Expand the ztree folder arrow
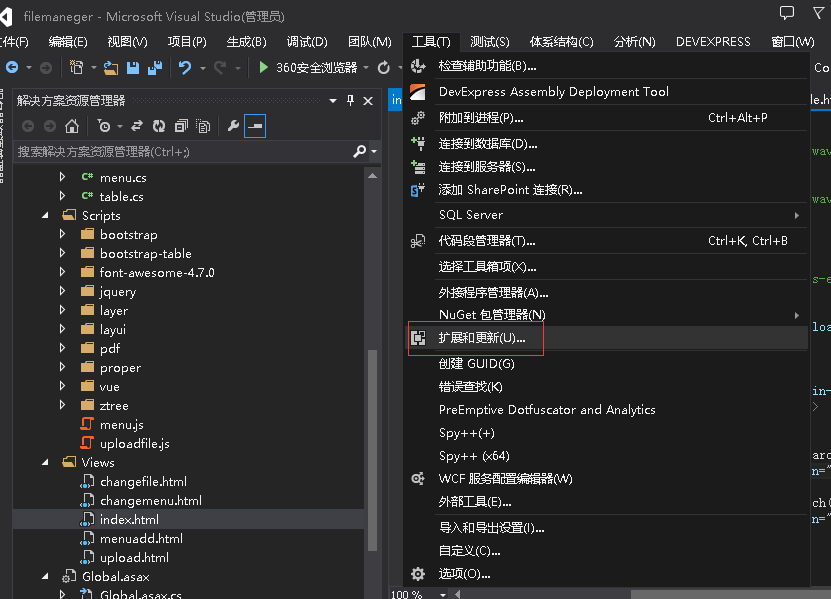The height and width of the screenshot is (599, 831). point(63,405)
